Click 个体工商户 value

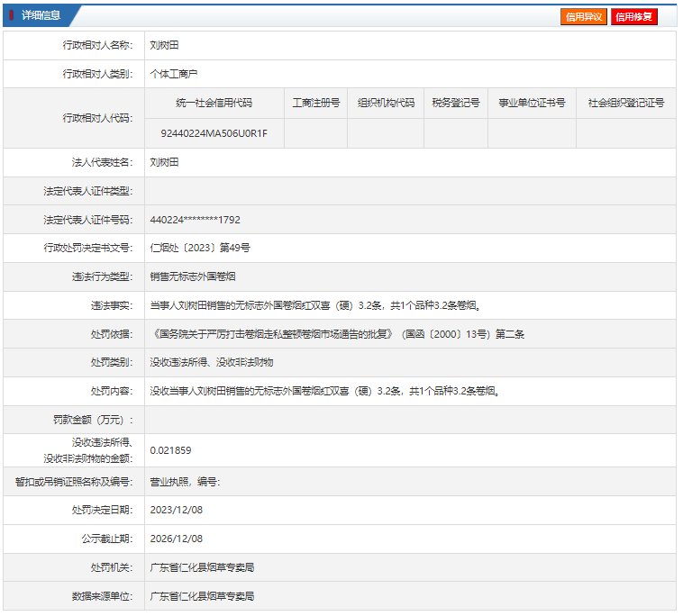point(173,74)
